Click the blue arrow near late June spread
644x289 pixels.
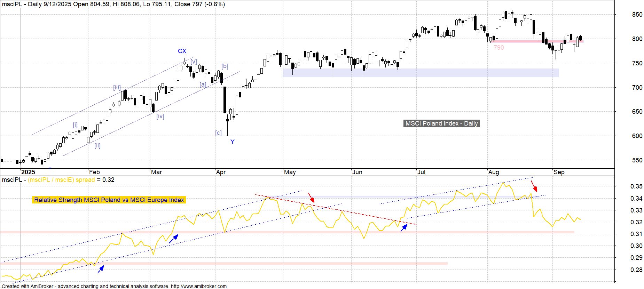[404, 228]
